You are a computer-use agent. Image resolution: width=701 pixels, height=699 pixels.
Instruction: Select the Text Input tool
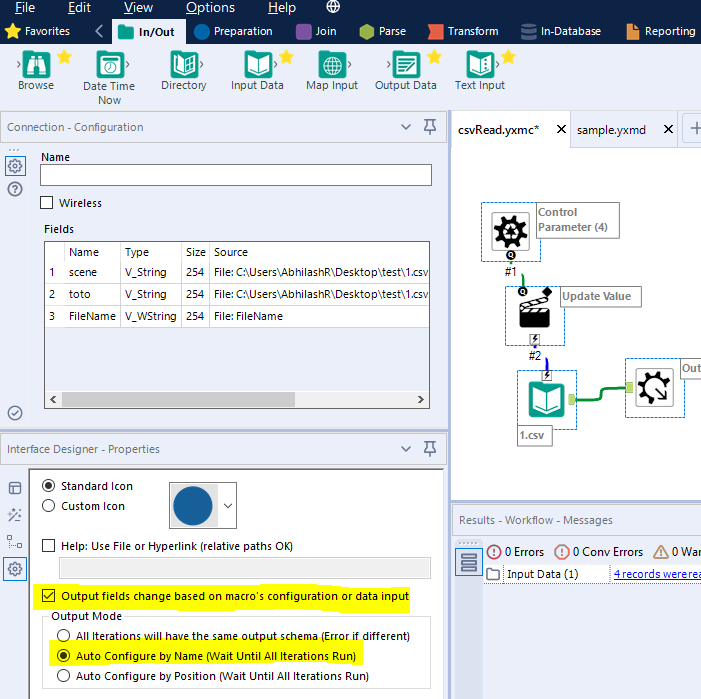(479, 65)
